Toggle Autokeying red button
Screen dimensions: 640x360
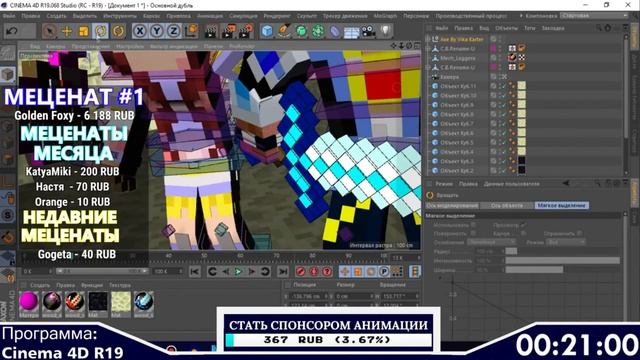[314, 271]
